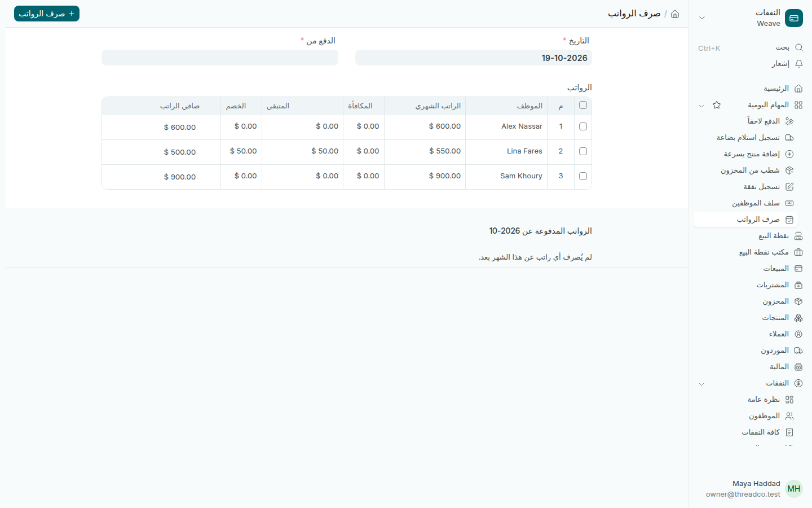Image resolution: width=812 pixels, height=508 pixels.
Task: Click the الدفع لاحقاً icon
Action: [789, 121]
